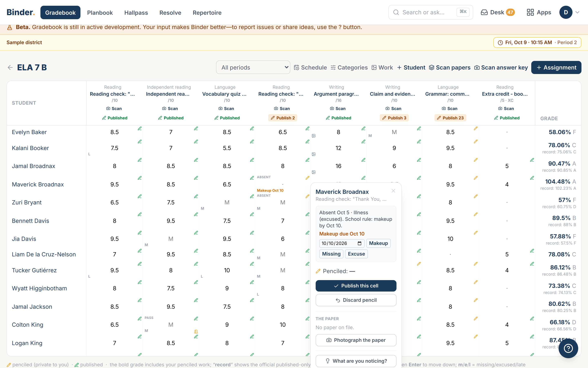This screenshot has width=588, height=368.
Task: Click green published pencil on Evelyn Baker's first score
Action: click(139, 129)
